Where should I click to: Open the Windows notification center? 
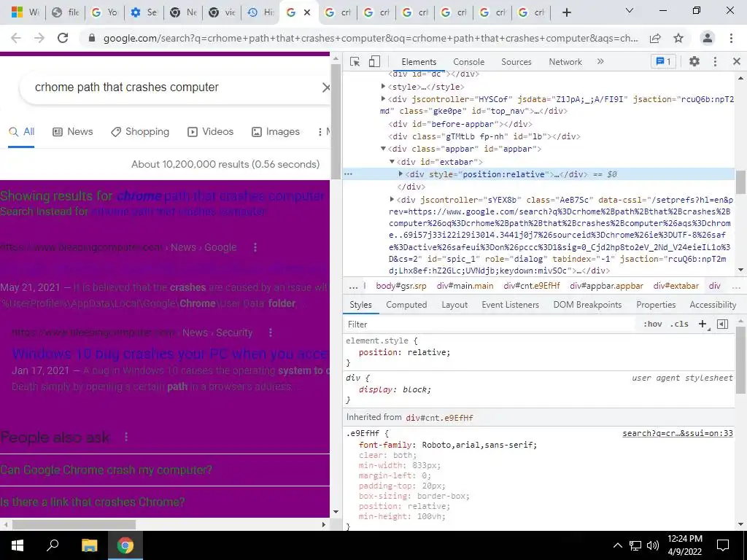(723, 545)
